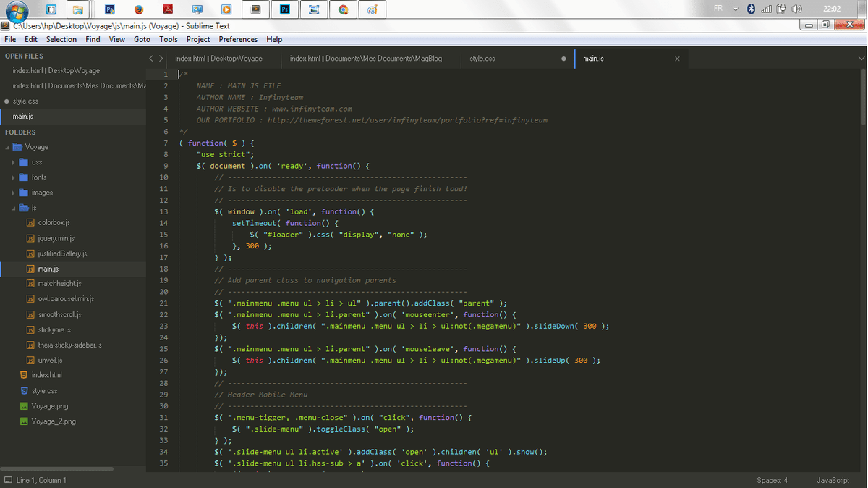Collapse the js folder

(x=13, y=208)
